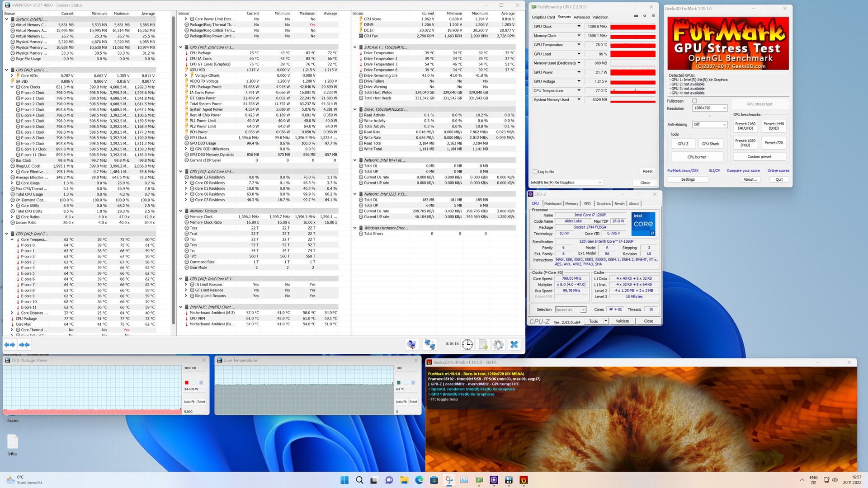The width and height of the screenshot is (868, 488).
Task: Open Microsoft Store on taskbar
Action: tap(434, 480)
